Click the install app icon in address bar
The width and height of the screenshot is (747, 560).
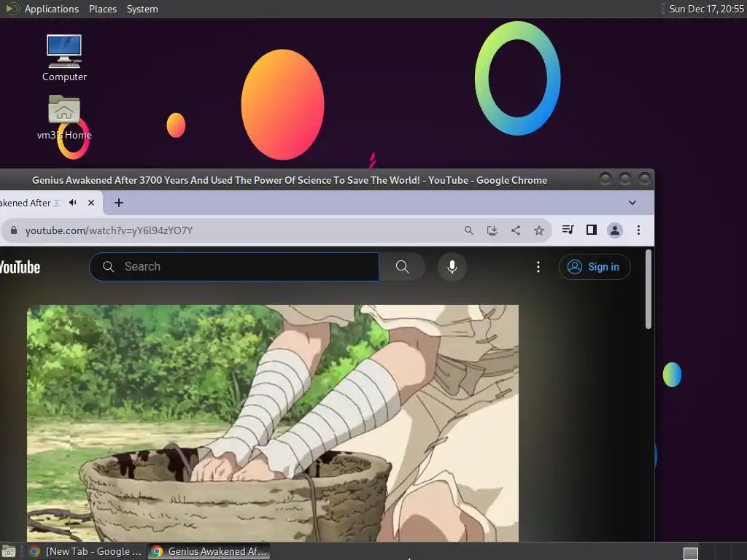tap(492, 230)
